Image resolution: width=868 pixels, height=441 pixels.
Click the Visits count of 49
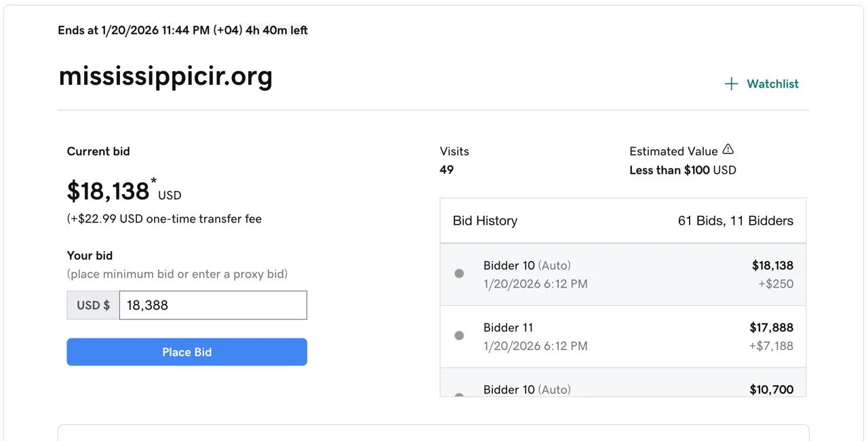pos(447,170)
